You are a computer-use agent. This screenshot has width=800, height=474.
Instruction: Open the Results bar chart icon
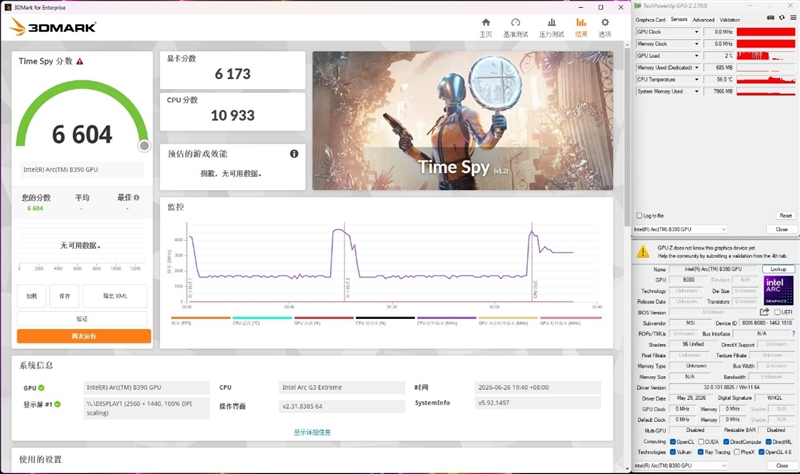coord(581,22)
